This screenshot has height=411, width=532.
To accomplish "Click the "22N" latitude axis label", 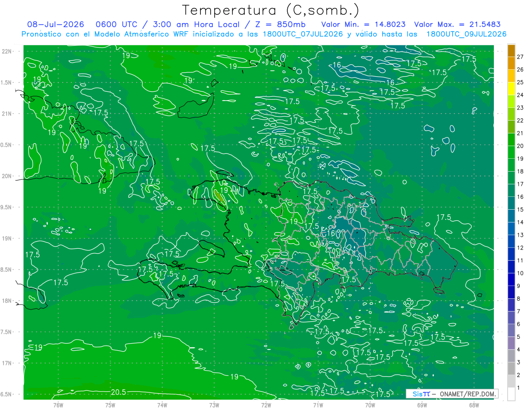I will coord(6,51).
